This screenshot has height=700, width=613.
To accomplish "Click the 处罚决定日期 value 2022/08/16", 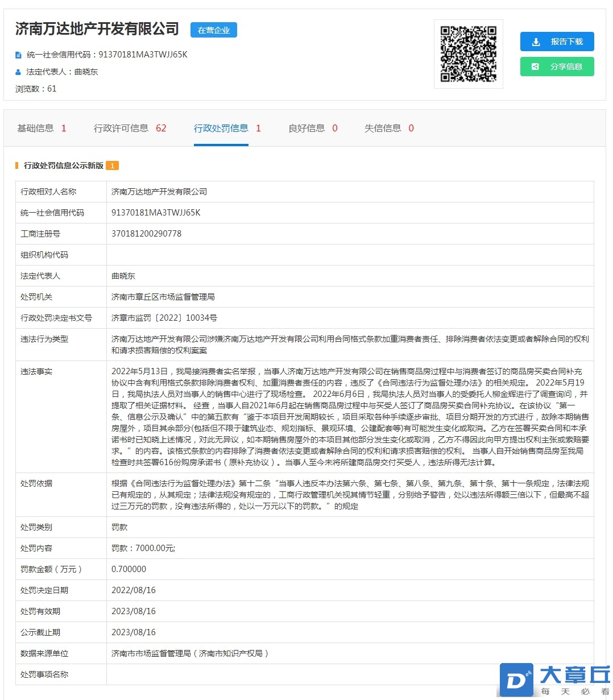I will click(134, 590).
